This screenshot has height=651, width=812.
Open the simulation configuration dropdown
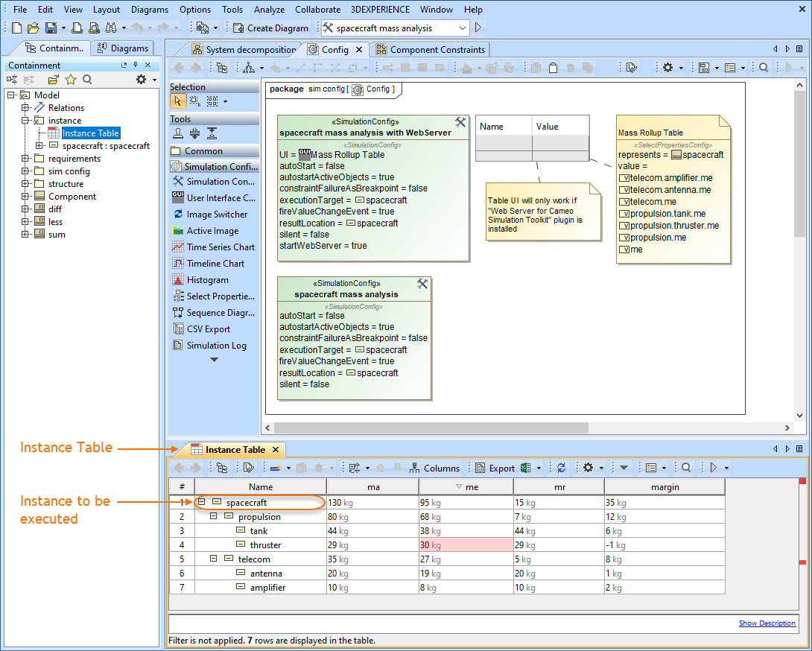pos(463,28)
